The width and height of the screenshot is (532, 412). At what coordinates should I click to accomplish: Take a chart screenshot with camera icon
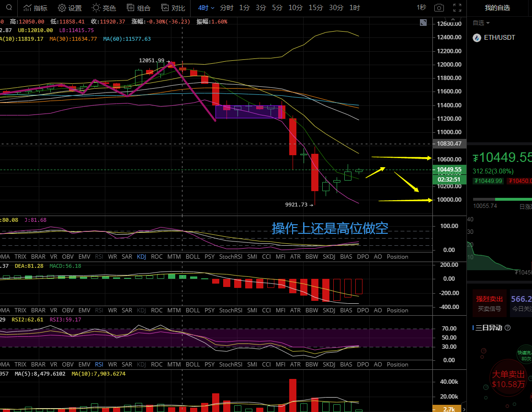tap(438, 8)
